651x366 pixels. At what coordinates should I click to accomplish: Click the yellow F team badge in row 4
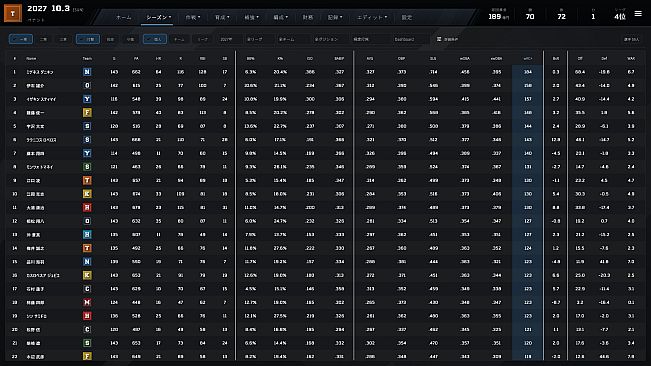[87, 112]
